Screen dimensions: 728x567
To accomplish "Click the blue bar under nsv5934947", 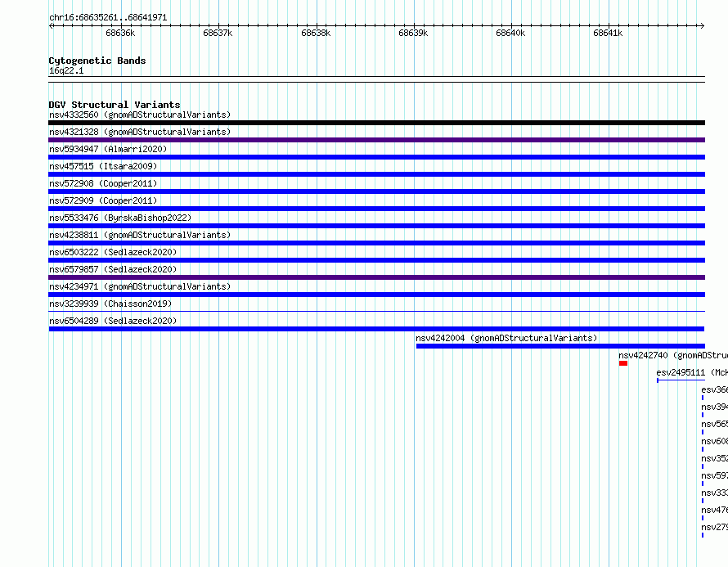I will (376, 157).
